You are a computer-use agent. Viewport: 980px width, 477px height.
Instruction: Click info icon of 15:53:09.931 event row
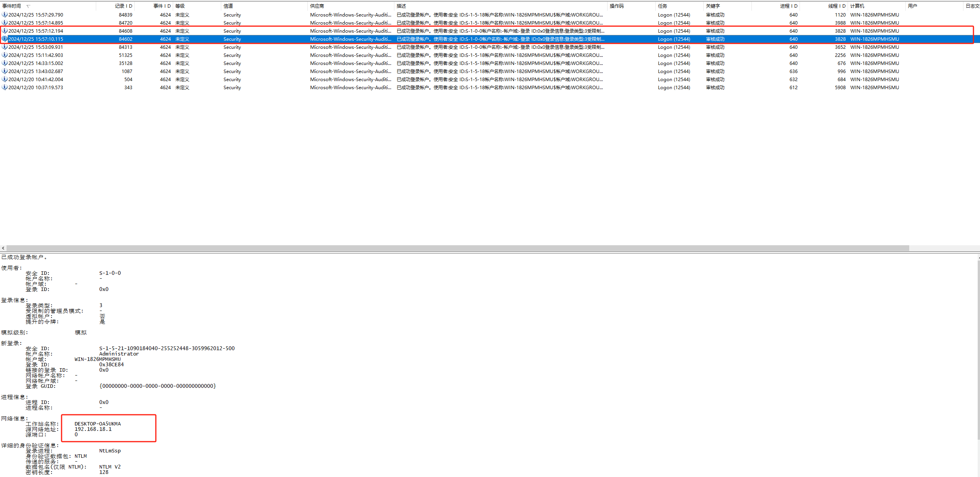point(4,47)
